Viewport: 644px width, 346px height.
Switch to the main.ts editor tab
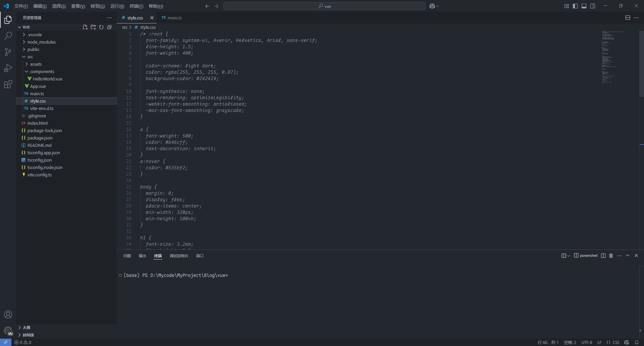174,18
